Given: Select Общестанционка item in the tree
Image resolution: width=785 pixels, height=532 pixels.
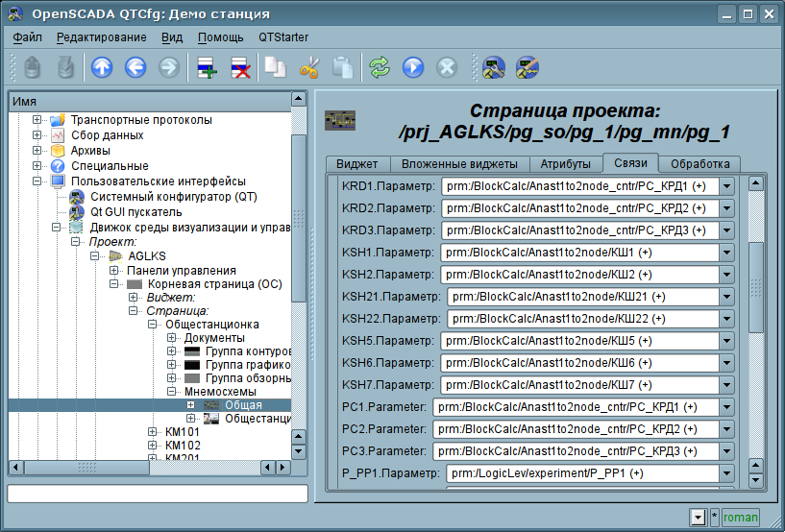Looking at the screenshot, I should [x=211, y=325].
